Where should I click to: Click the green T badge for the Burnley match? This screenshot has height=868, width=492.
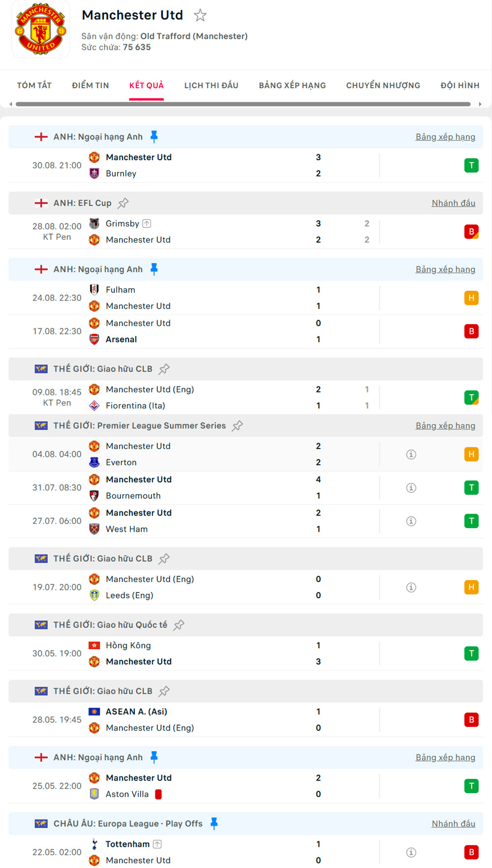click(x=471, y=165)
